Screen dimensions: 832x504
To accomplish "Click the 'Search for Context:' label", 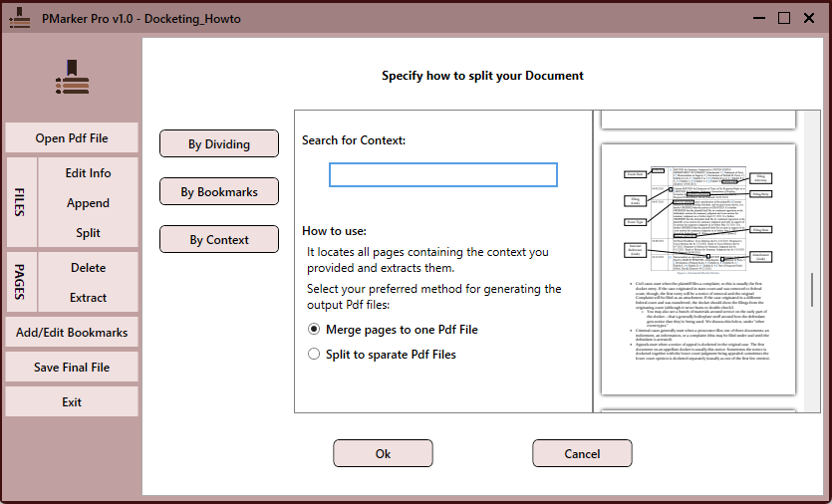I will [354, 140].
